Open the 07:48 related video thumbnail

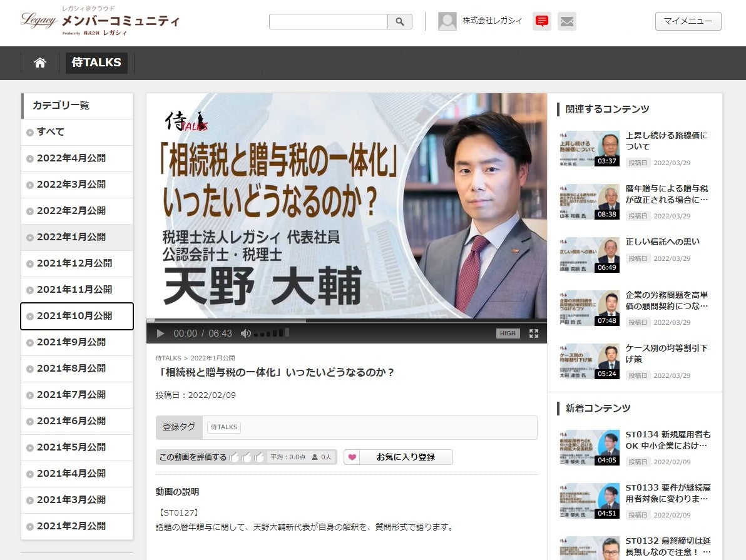(x=590, y=308)
